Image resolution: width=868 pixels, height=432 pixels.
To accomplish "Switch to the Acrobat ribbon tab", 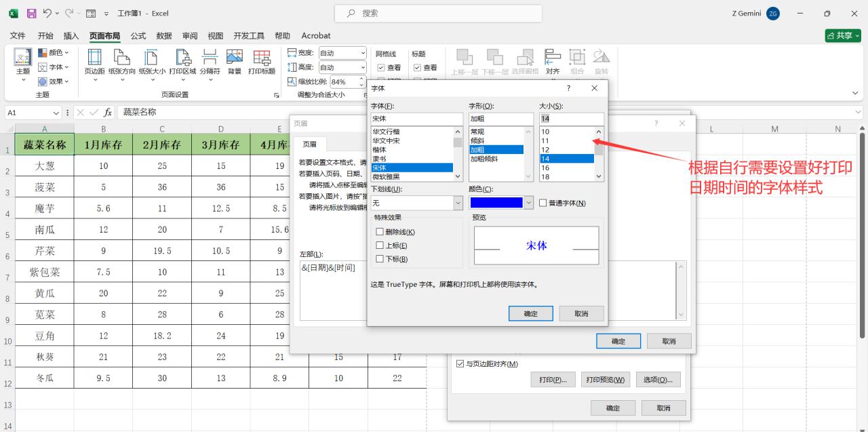I will click(x=316, y=36).
